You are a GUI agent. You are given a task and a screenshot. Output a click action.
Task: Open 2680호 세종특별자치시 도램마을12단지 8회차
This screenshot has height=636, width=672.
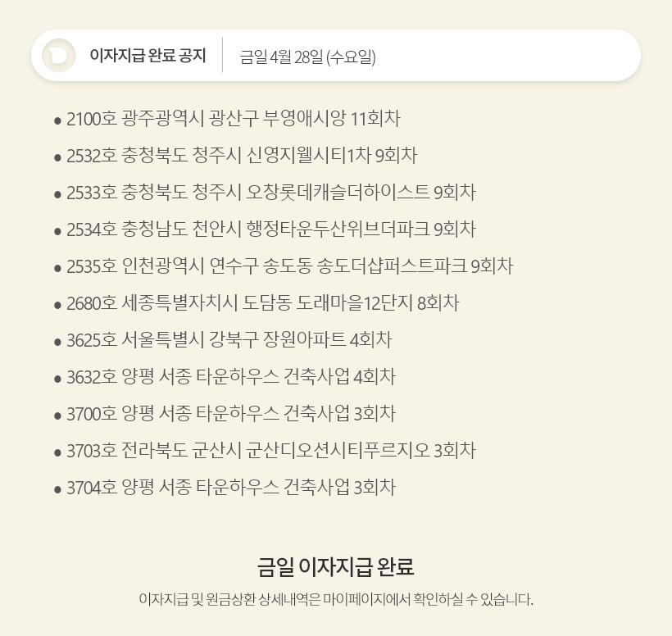(263, 303)
